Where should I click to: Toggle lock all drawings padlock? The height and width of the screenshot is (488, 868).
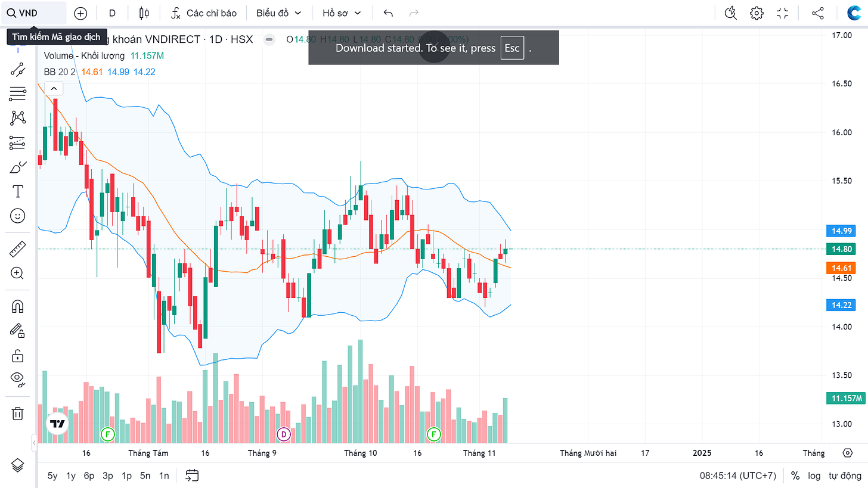click(x=18, y=356)
